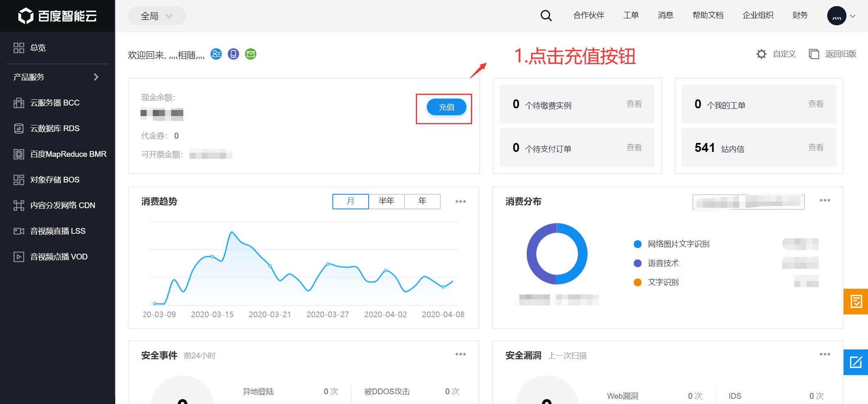Click the purple phone binding badge icon

point(233,54)
